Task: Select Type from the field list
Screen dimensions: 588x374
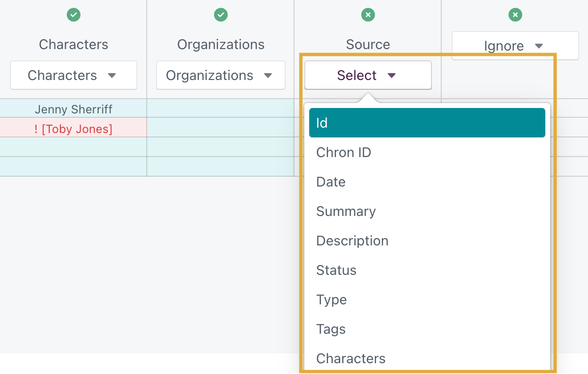Action: click(x=332, y=300)
